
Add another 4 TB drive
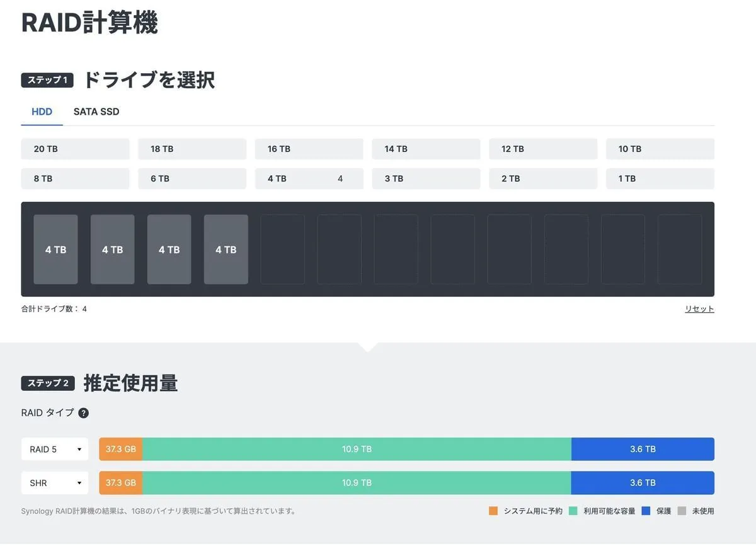tap(309, 178)
